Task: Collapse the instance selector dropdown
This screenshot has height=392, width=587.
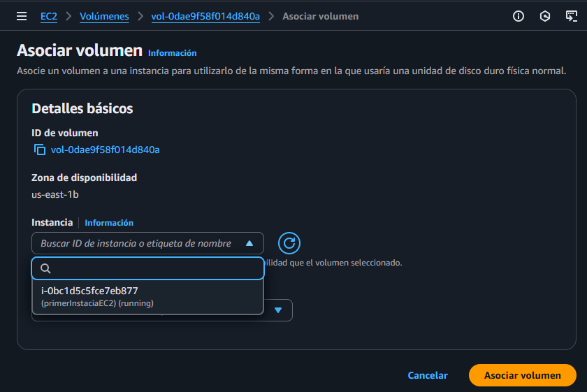Action: (249, 243)
